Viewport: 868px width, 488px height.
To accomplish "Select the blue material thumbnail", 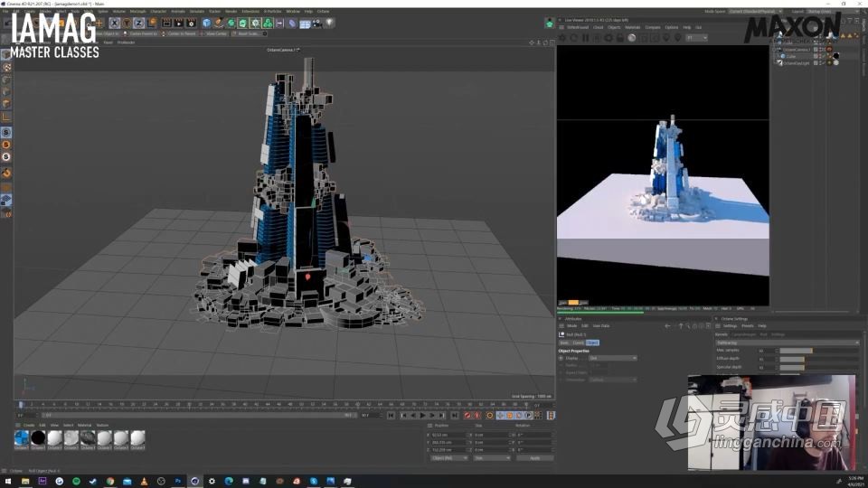I will point(22,437).
